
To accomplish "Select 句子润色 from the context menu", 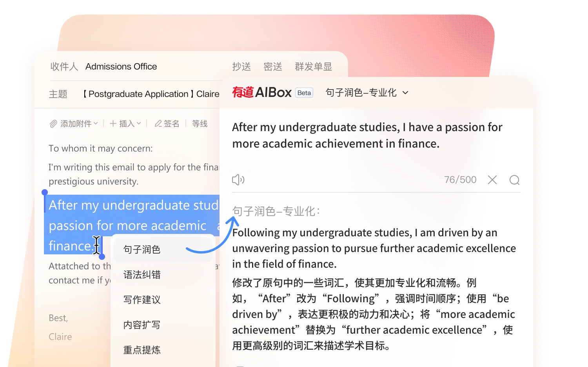I will point(163,250).
